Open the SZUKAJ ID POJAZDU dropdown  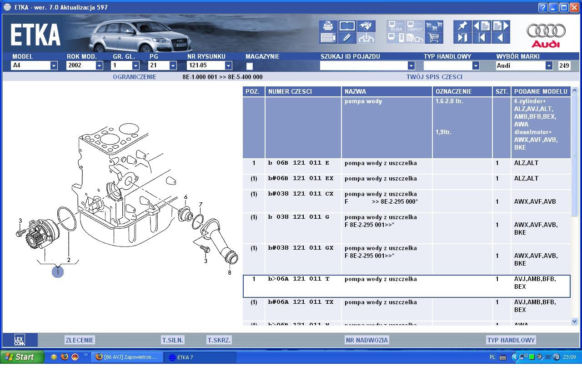point(411,65)
